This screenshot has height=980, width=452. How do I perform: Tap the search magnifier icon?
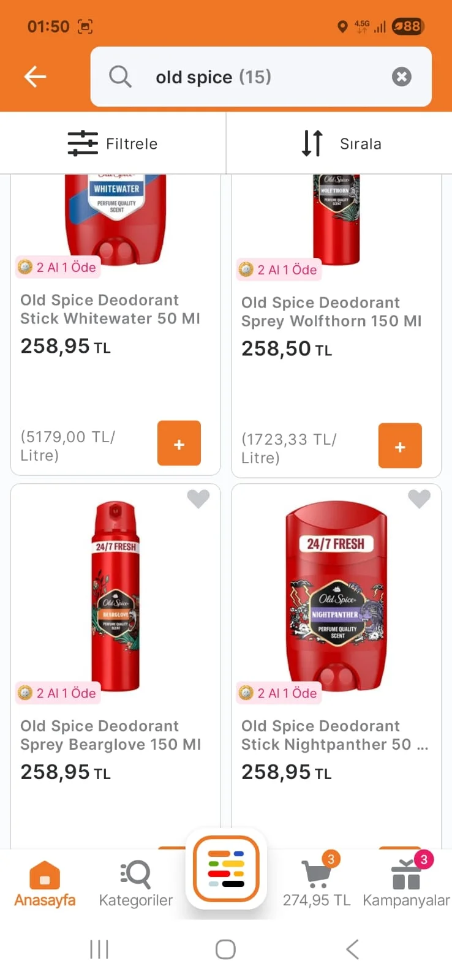click(x=120, y=77)
